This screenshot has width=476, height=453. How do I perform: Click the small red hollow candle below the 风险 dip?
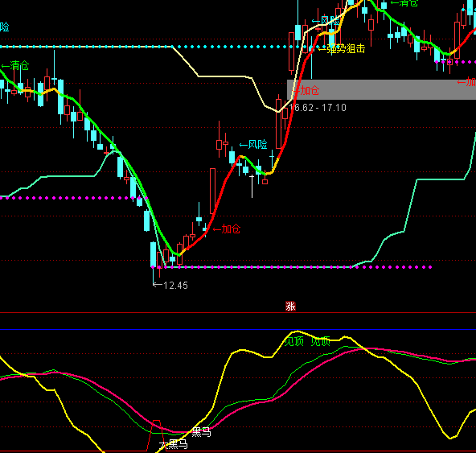(x=265, y=182)
